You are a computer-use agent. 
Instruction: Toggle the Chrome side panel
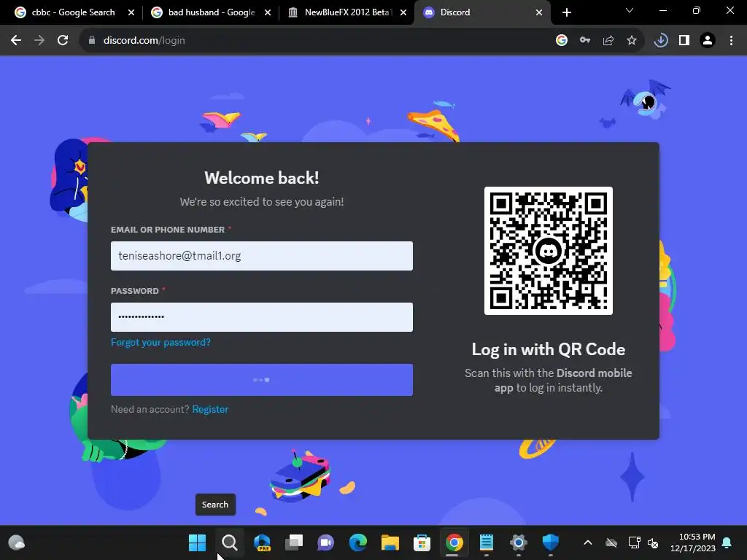click(684, 41)
